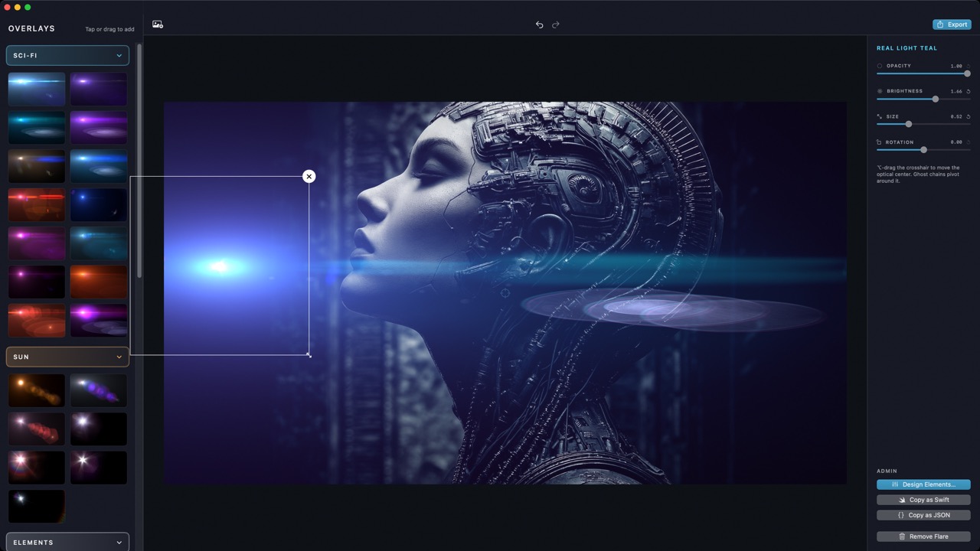
Task: Undo the last action
Action: [x=539, y=24]
